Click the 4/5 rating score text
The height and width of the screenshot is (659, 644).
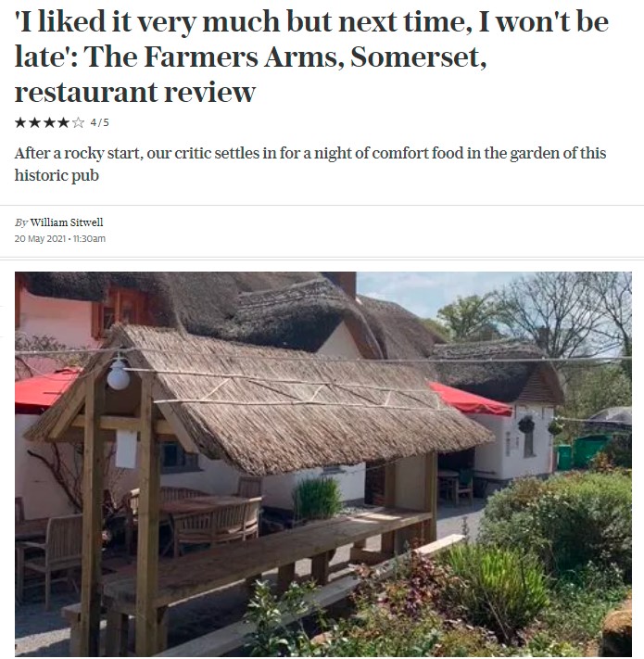point(99,122)
